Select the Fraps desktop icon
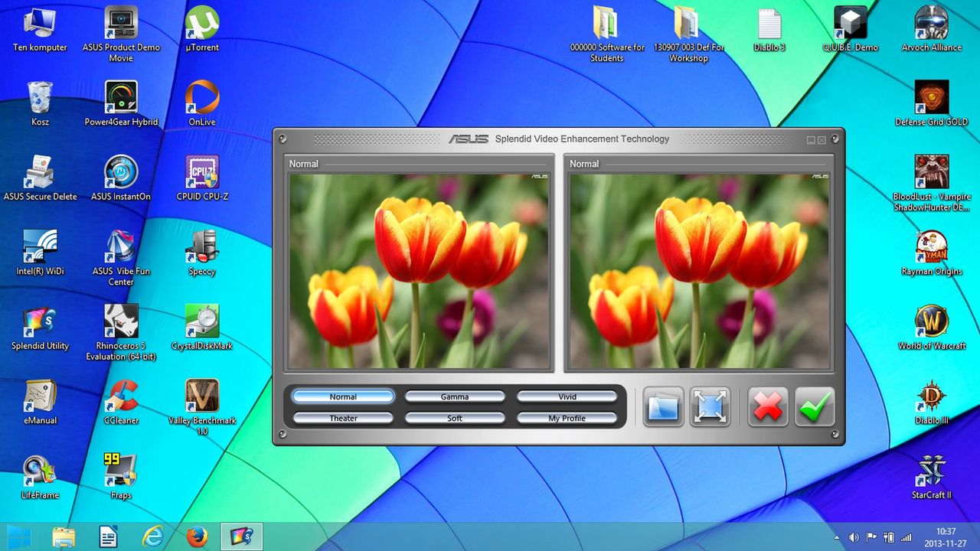 [x=121, y=477]
